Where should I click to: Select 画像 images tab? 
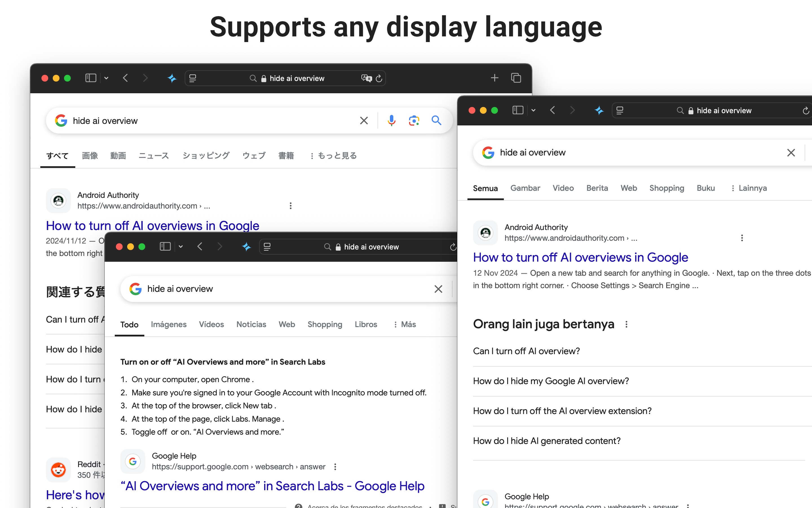(x=90, y=156)
